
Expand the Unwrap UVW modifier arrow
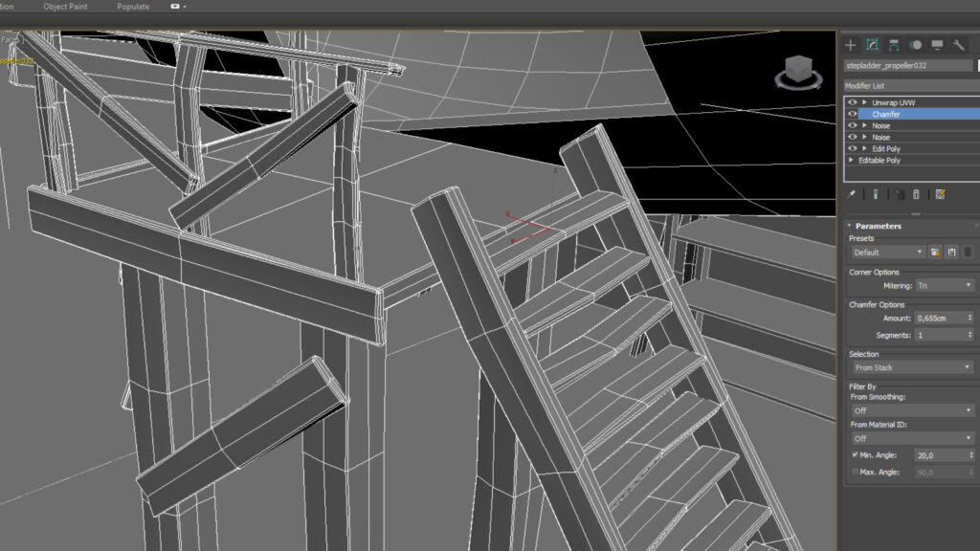point(865,102)
